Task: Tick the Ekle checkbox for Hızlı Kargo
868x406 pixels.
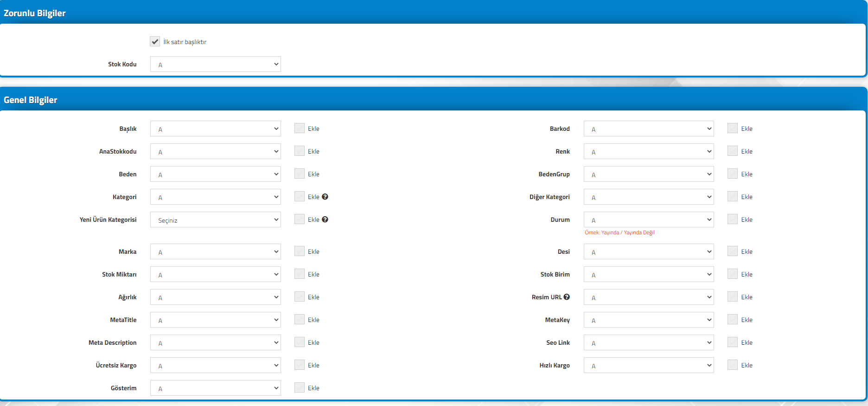Action: click(x=733, y=365)
